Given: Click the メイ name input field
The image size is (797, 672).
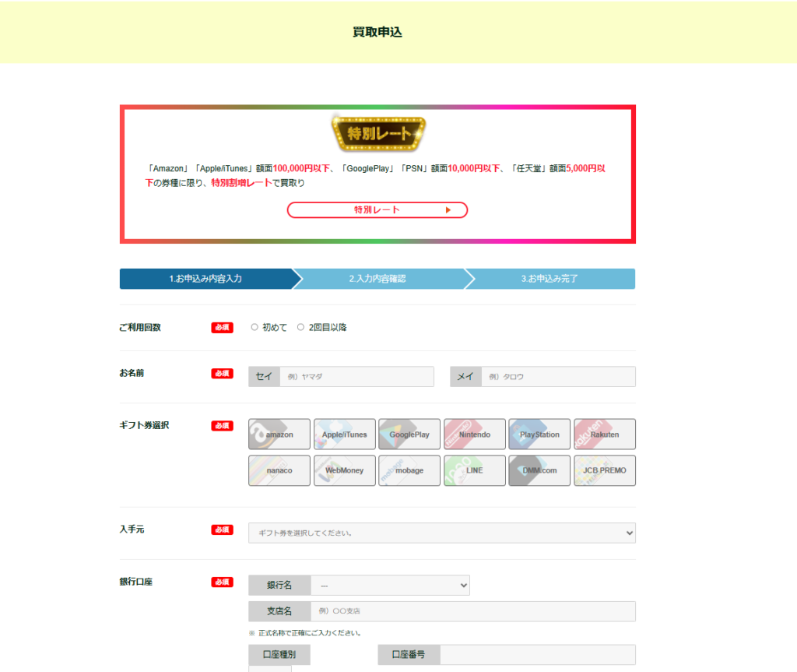Looking at the screenshot, I should (x=558, y=376).
